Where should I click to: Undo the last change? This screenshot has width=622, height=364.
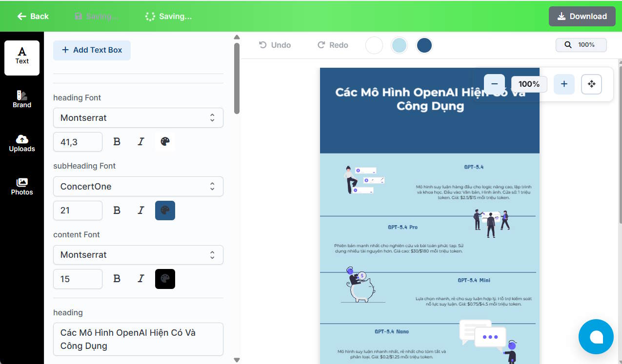point(275,45)
